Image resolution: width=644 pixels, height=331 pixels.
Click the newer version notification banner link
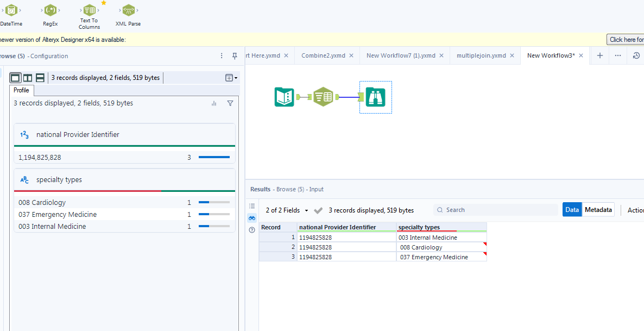click(x=625, y=39)
